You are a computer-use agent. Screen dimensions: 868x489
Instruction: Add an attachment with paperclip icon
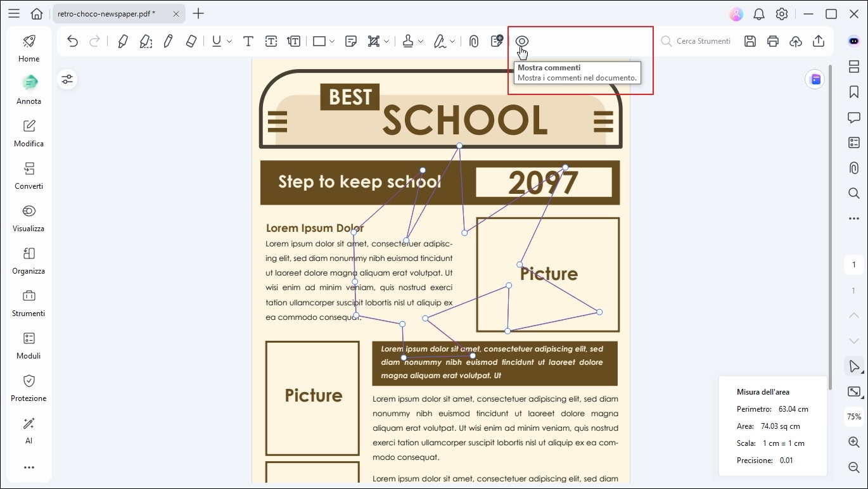point(473,41)
